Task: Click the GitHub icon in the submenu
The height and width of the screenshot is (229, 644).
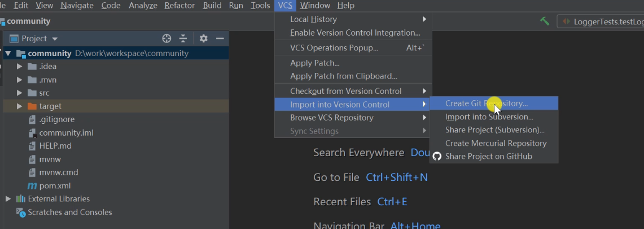Action: coord(437,157)
